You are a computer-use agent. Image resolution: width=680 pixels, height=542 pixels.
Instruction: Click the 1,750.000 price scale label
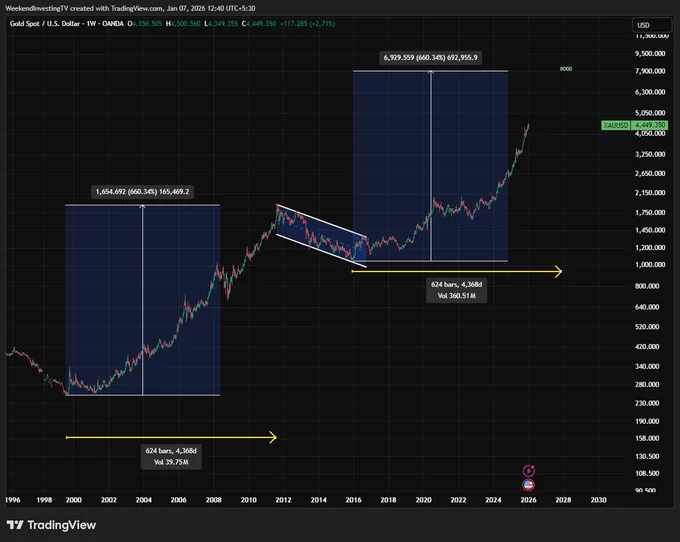[650, 212]
